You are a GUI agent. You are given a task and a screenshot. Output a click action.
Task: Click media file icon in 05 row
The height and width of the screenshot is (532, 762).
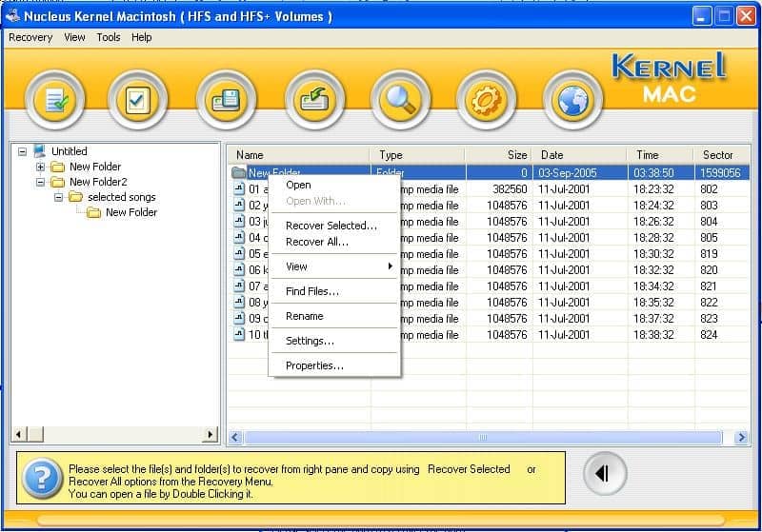tap(239, 253)
